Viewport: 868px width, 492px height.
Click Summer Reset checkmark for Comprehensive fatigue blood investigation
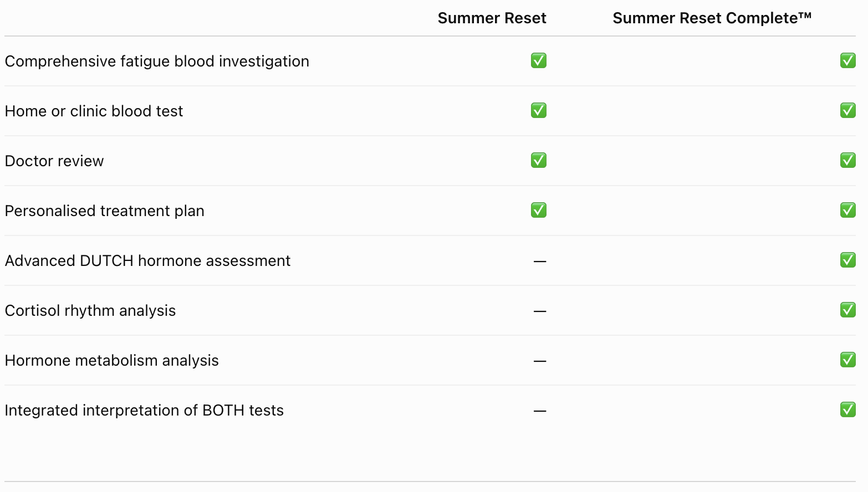[x=539, y=60]
